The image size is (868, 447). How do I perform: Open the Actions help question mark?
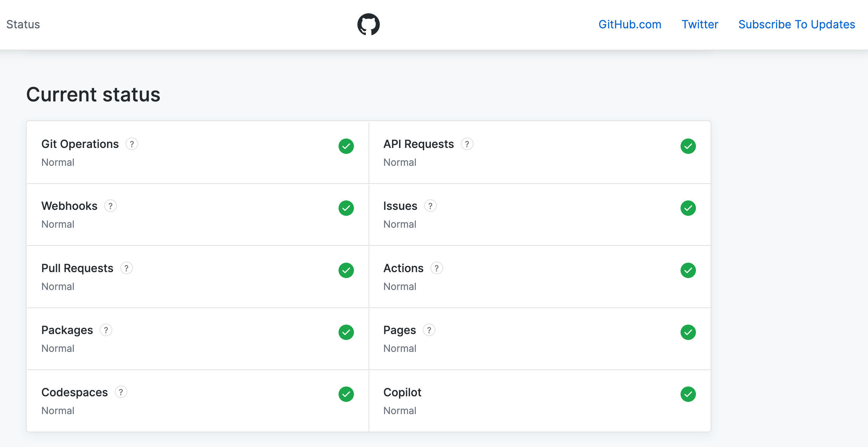pos(436,268)
